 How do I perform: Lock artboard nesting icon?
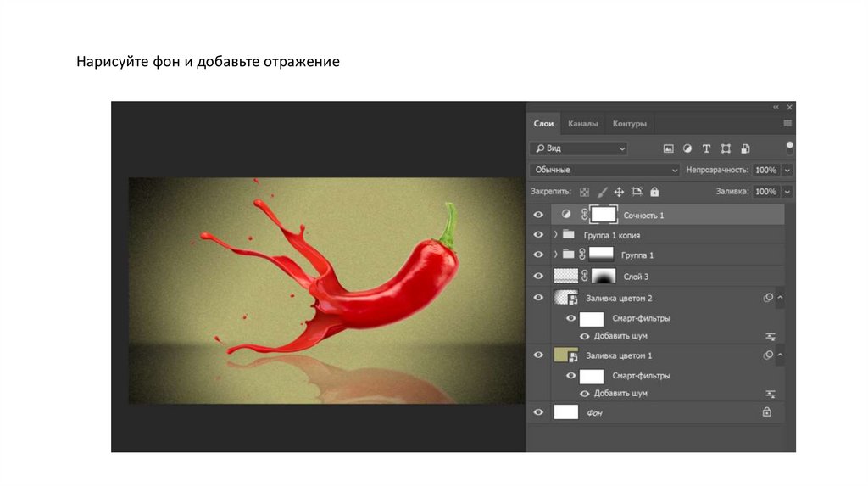coord(637,192)
